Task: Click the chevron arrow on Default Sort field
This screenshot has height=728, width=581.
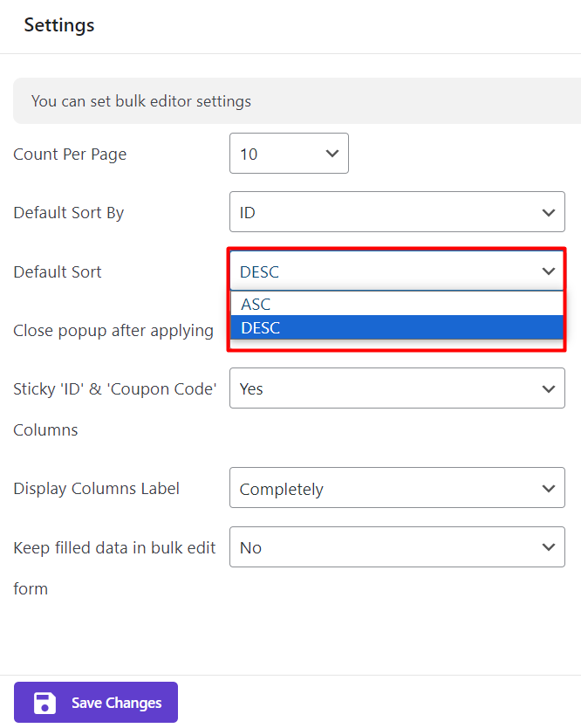Action: pos(548,271)
